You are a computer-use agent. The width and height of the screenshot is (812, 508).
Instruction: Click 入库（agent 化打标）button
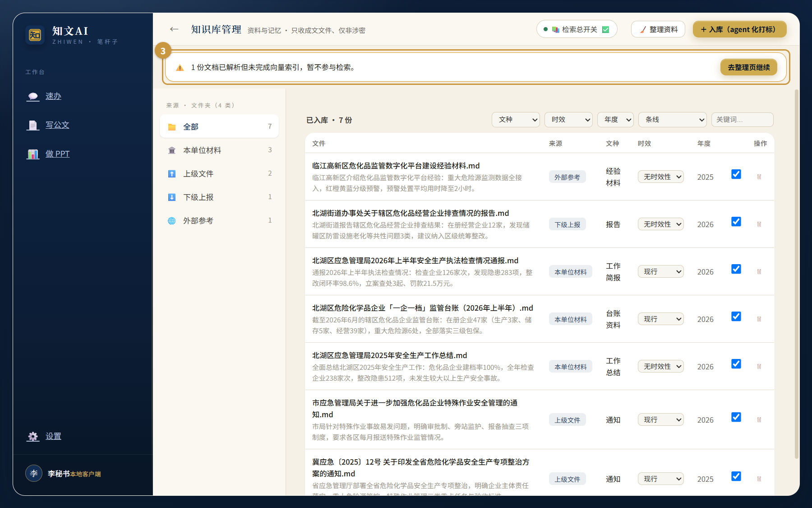pyautogui.click(x=740, y=29)
